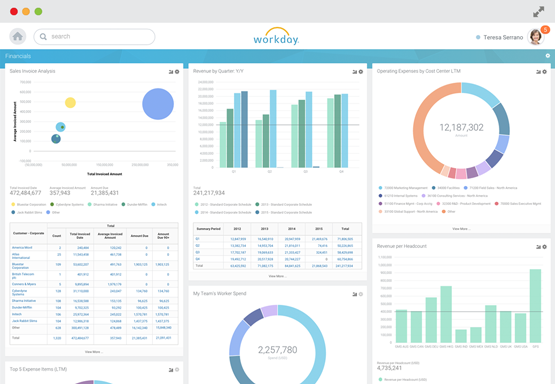Click the Workday logo

276,36
